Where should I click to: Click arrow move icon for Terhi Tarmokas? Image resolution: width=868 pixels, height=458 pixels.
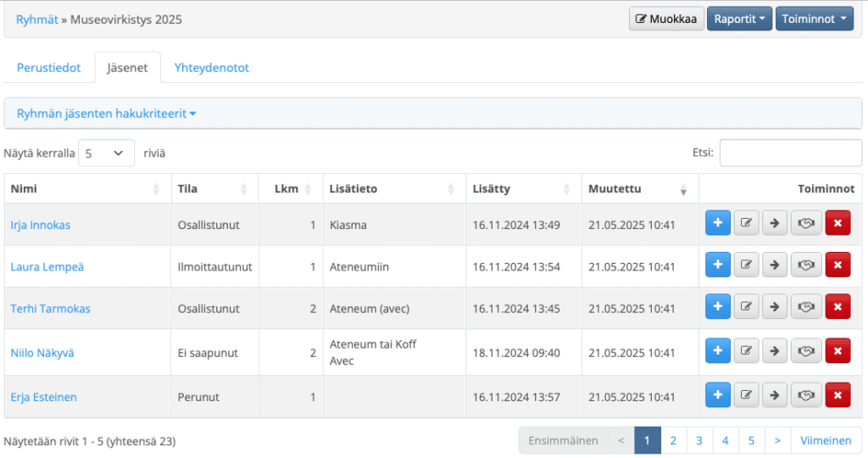point(775,307)
